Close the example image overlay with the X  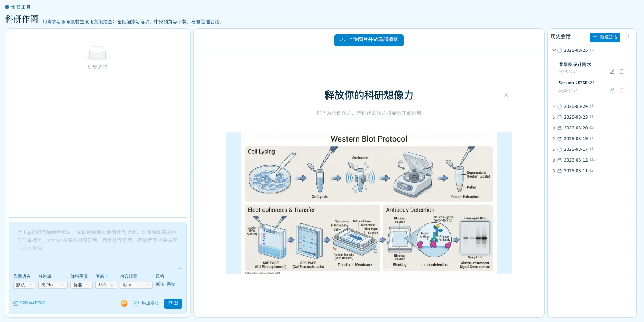[506, 95]
